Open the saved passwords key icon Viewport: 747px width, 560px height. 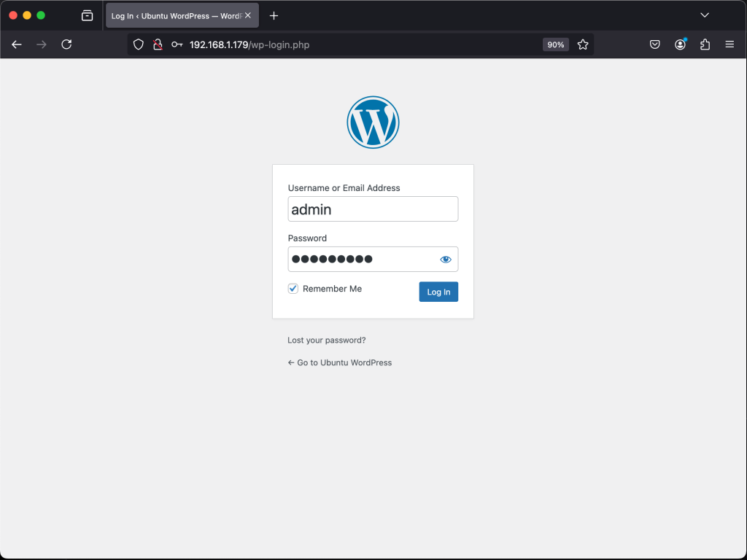(177, 44)
